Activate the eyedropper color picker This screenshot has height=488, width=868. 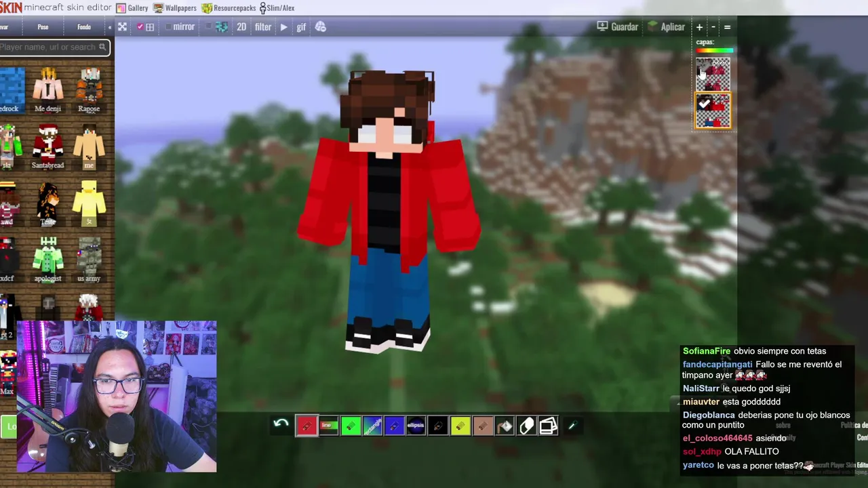572,426
